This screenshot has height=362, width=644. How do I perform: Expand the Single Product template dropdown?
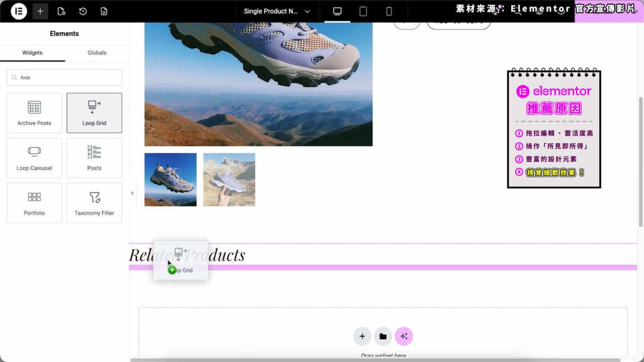click(277, 11)
